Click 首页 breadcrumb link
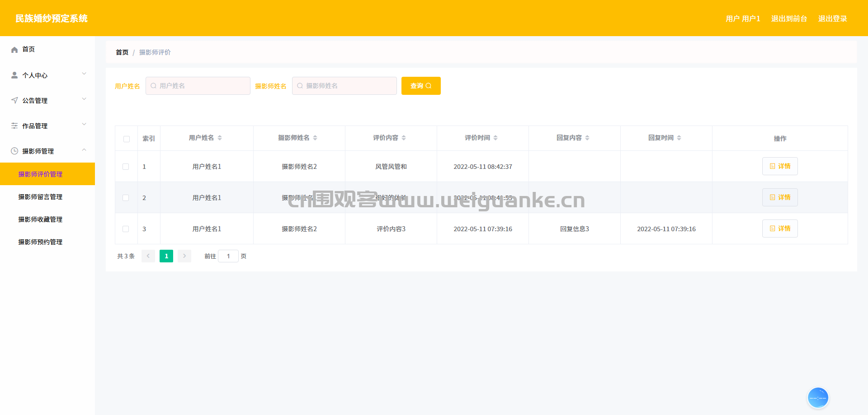Viewport: 868px width, 415px height. (122, 52)
